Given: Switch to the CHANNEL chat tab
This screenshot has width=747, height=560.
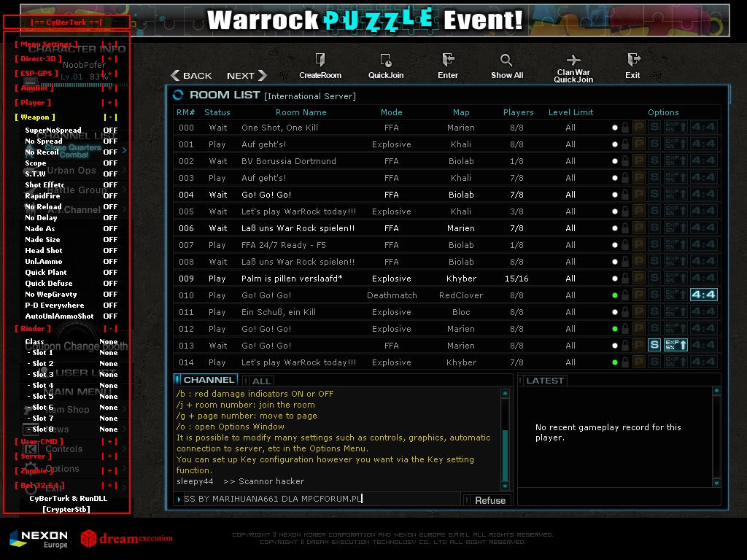Looking at the screenshot, I should coord(206,380).
